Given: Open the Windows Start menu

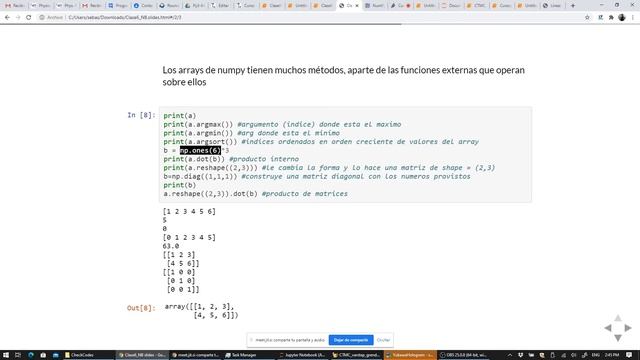Looking at the screenshot, I should point(6,355).
